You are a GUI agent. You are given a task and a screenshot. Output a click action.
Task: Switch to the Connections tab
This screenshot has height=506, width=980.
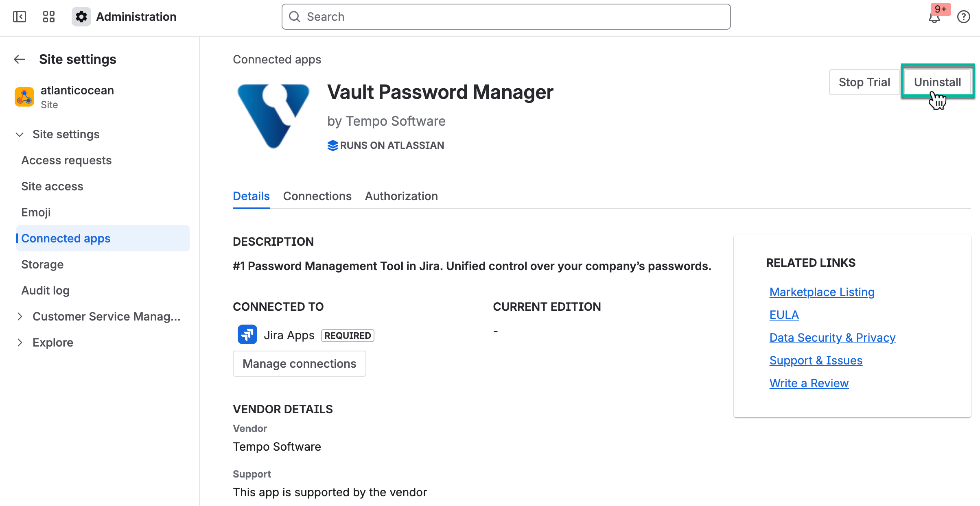pos(317,196)
